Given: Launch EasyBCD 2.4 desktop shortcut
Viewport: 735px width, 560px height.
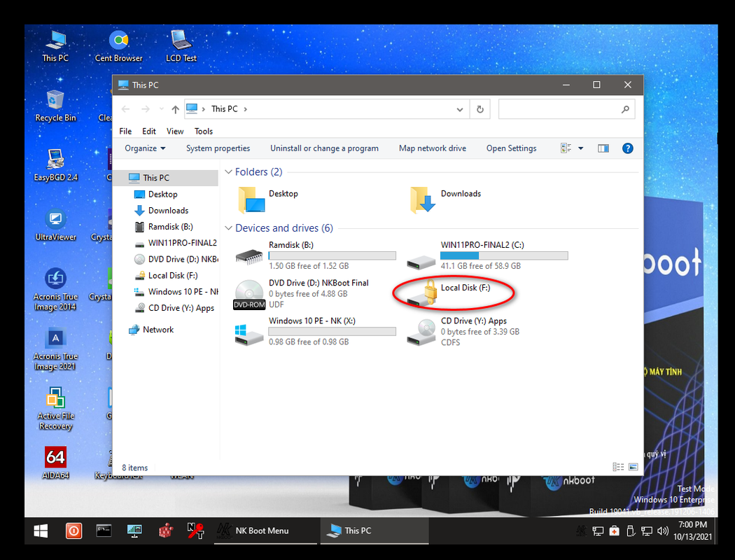Looking at the screenshot, I should (55, 165).
